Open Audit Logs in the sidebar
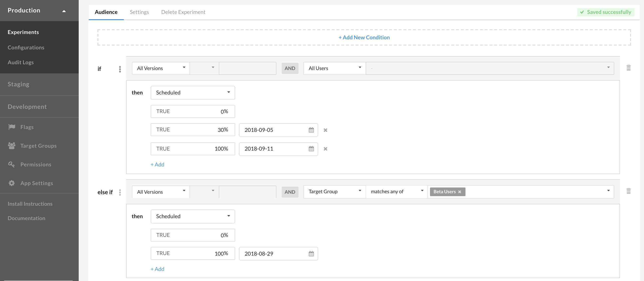 click(20, 62)
